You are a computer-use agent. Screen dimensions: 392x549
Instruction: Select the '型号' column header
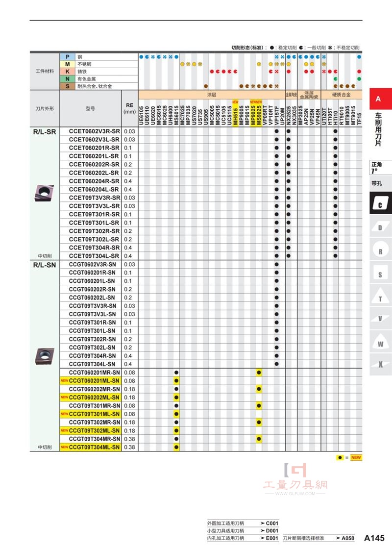(x=90, y=108)
